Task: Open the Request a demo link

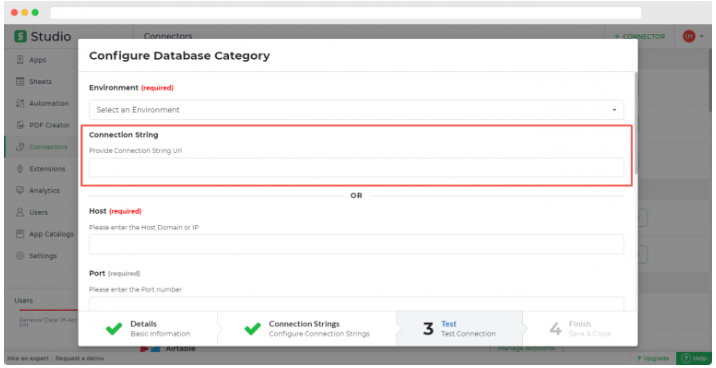Action: [79, 358]
